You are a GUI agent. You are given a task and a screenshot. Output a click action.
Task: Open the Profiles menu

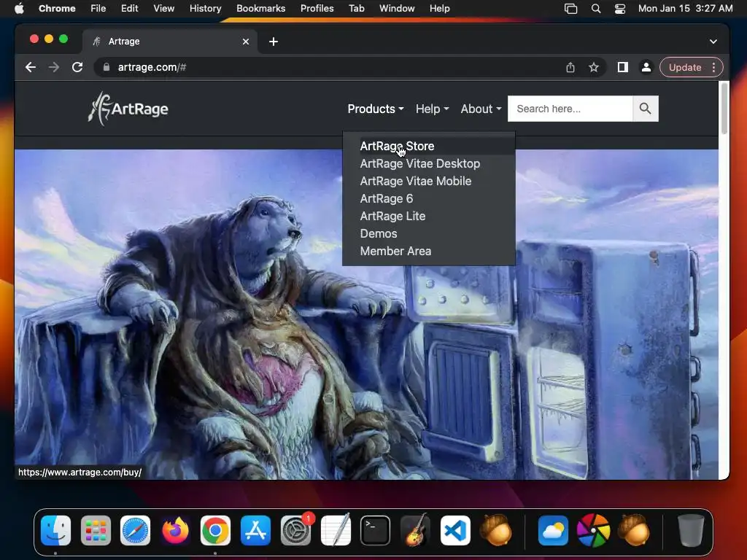(x=317, y=9)
